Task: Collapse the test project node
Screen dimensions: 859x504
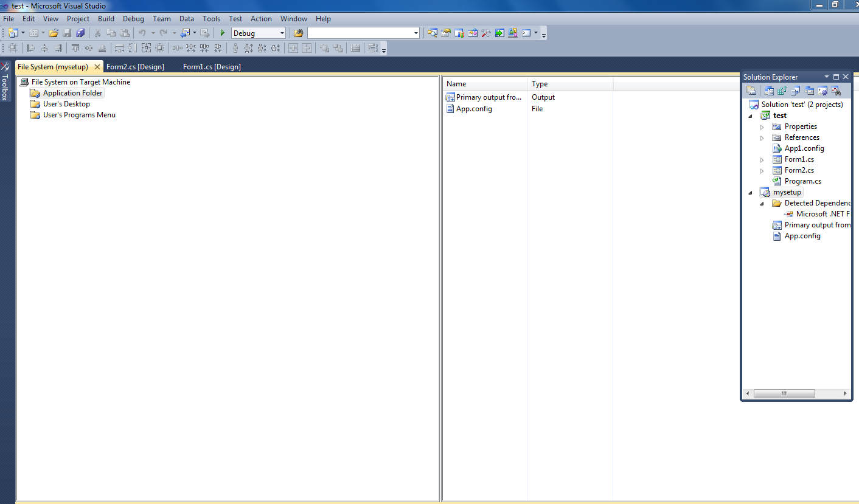Action: [x=749, y=115]
